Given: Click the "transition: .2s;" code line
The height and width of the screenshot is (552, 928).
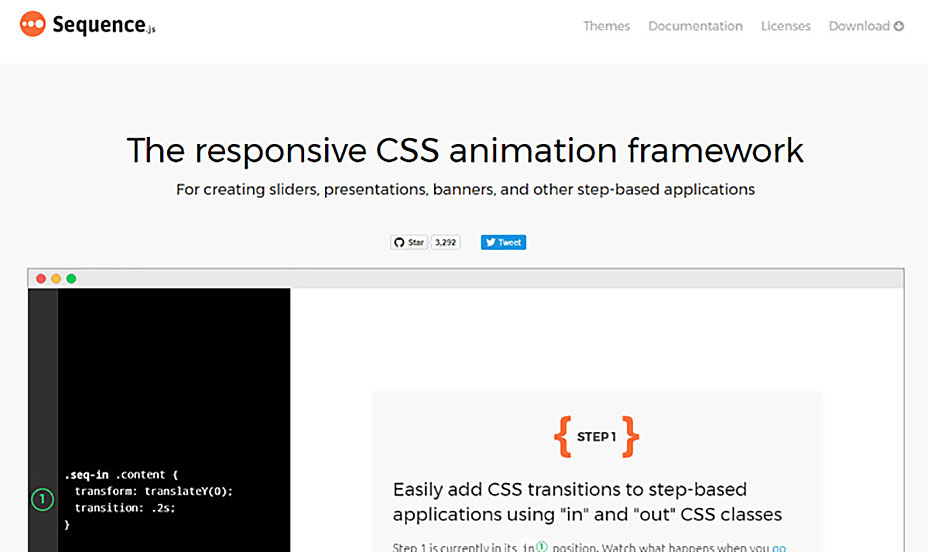Looking at the screenshot, I should click(x=125, y=508).
